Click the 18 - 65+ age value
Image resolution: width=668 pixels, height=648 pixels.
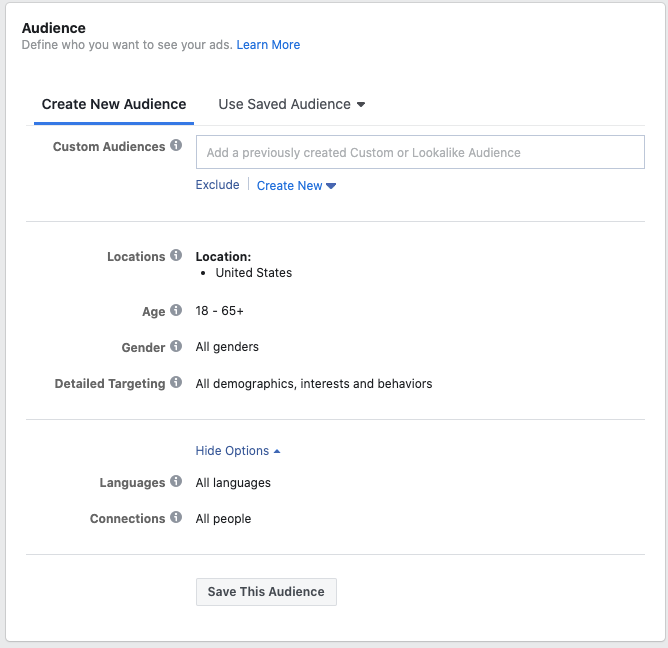(220, 311)
